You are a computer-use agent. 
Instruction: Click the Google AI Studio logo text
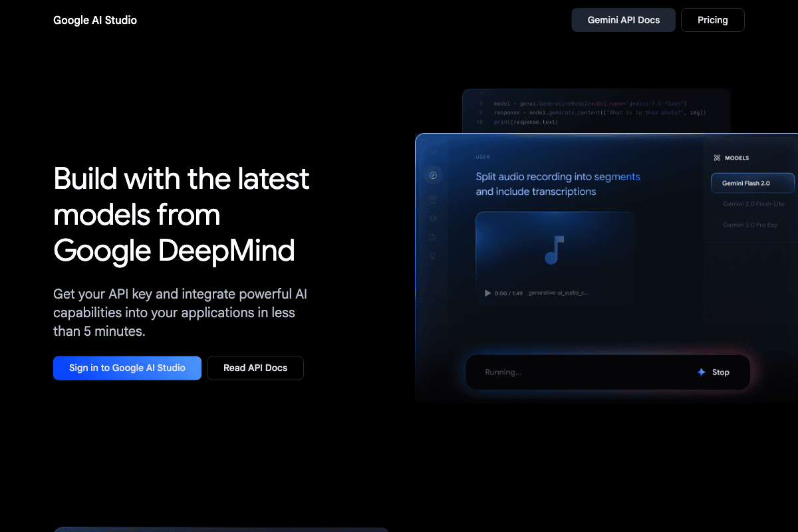(95, 20)
